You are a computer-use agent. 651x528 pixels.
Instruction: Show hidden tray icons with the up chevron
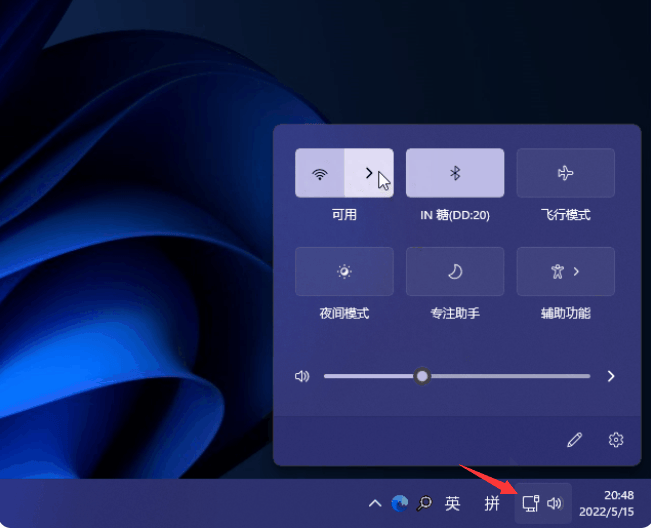[375, 503]
